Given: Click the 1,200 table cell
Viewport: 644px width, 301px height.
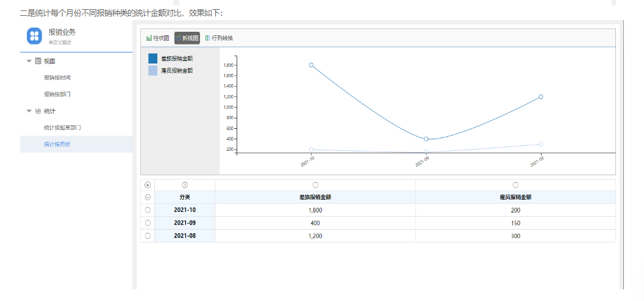Looking at the screenshot, I should click(x=315, y=236).
